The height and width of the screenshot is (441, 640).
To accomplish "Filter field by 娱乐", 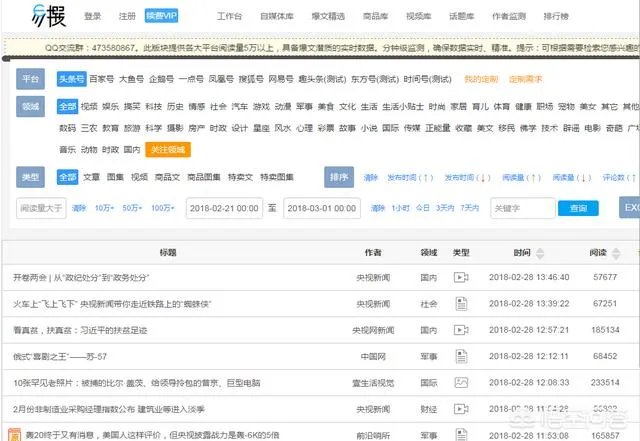I will click(x=110, y=107).
